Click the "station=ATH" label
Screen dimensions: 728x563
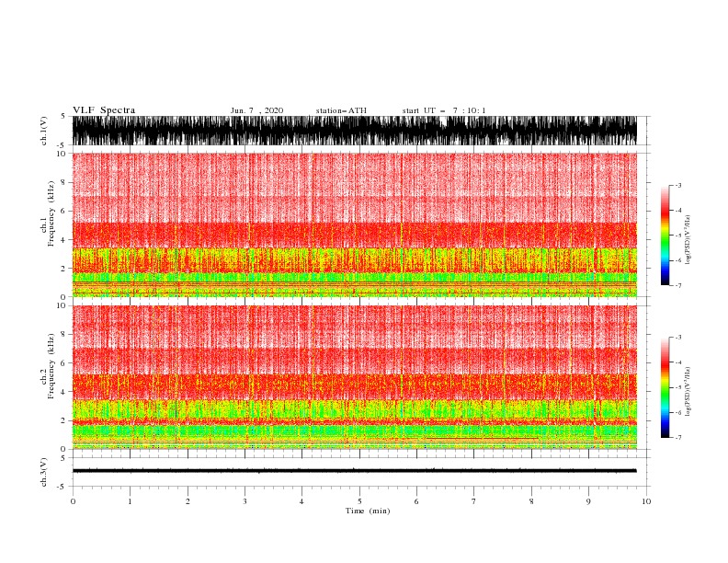click(341, 110)
